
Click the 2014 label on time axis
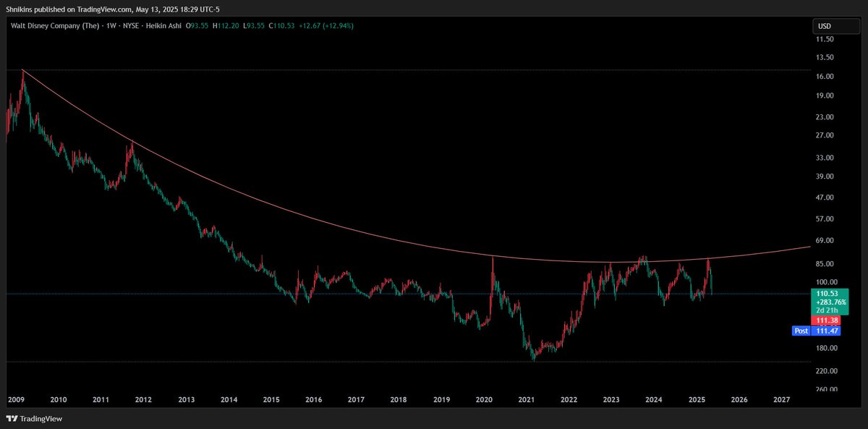click(229, 400)
